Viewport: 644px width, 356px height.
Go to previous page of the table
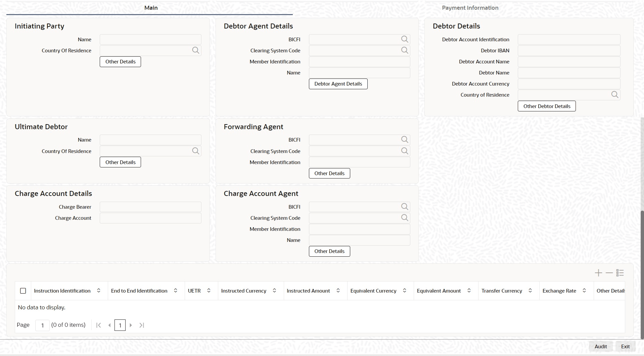coord(109,325)
